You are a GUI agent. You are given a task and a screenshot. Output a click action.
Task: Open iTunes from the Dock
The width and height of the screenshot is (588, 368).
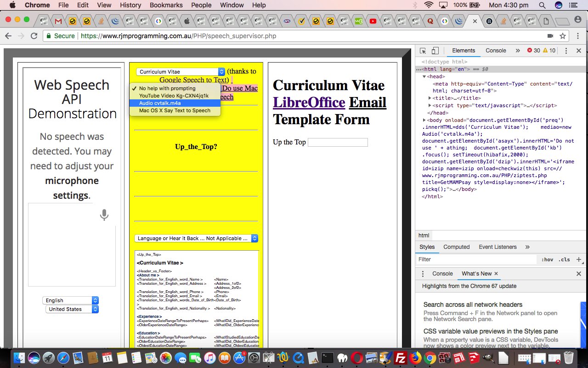pyautogui.click(x=210, y=357)
